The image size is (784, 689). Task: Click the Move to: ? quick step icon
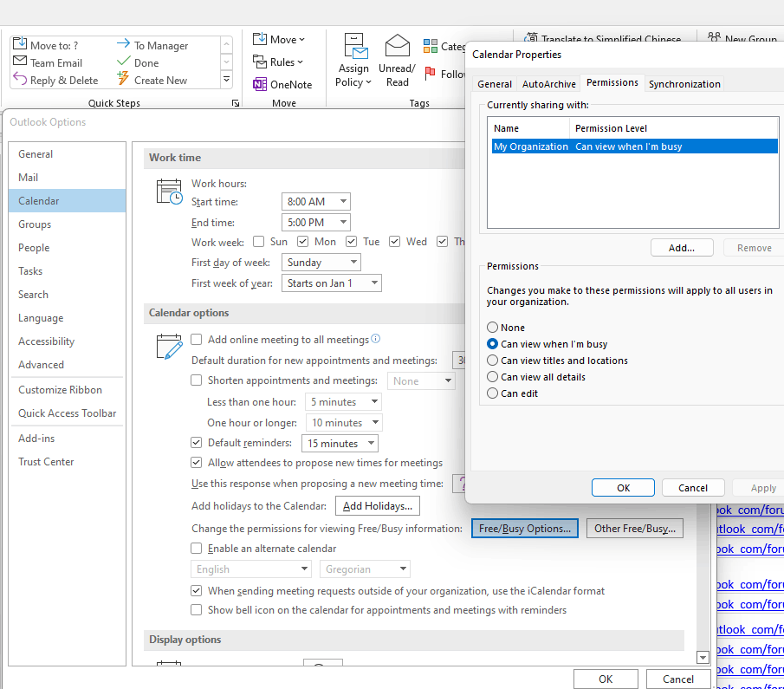click(20, 43)
